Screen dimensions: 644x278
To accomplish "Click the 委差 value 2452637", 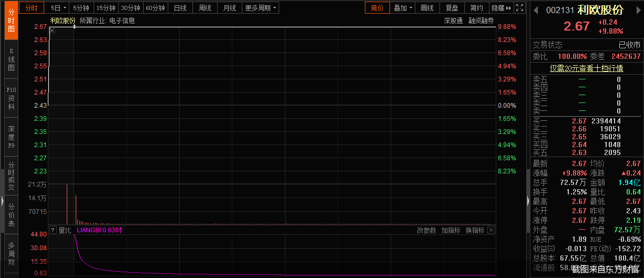I will click(x=626, y=56).
